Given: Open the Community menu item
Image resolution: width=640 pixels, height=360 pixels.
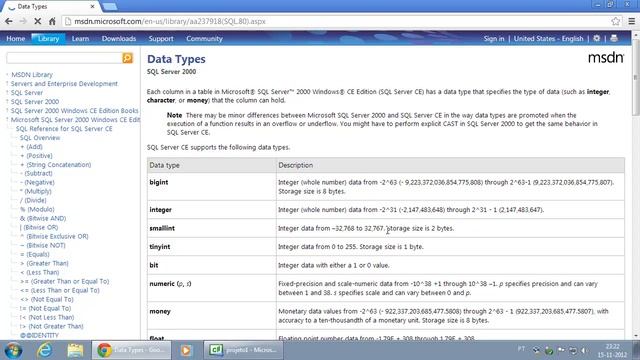Looking at the screenshot, I should coord(204,39).
